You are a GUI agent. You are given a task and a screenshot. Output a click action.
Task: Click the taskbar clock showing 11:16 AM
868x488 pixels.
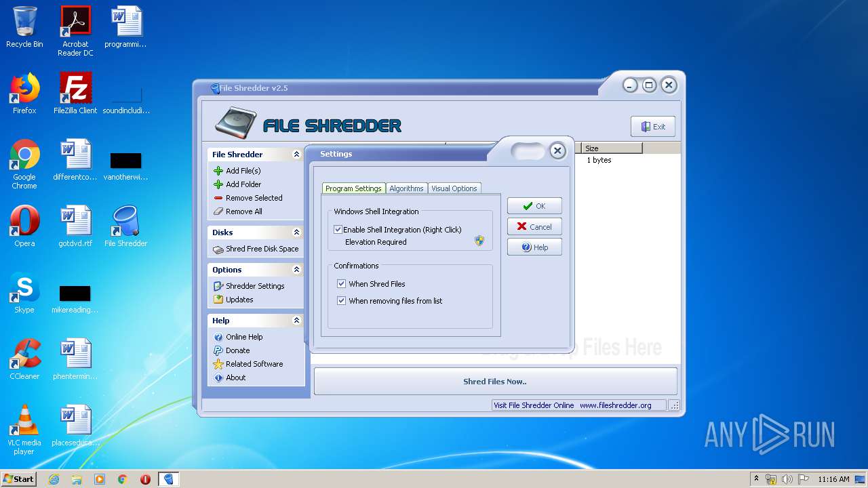coord(833,479)
